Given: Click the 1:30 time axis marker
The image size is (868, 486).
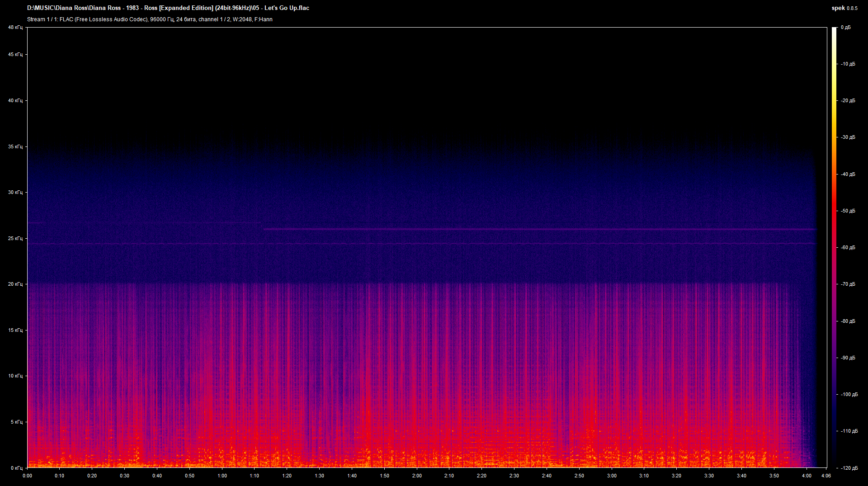Looking at the screenshot, I should coord(319,476).
